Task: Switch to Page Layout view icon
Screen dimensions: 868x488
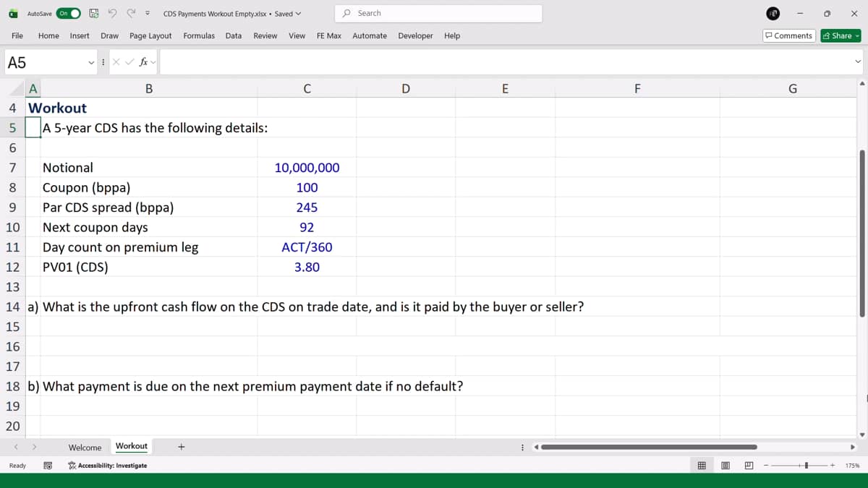Action: [x=725, y=466]
